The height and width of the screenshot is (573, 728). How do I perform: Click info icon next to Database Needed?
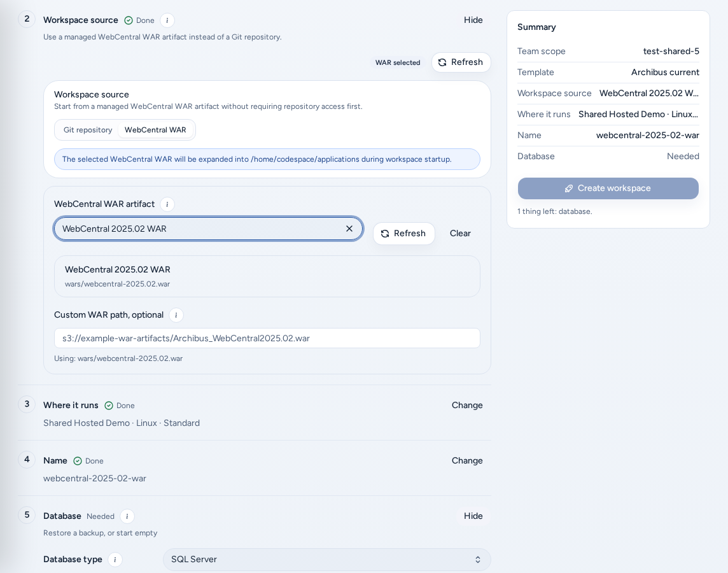click(x=127, y=516)
